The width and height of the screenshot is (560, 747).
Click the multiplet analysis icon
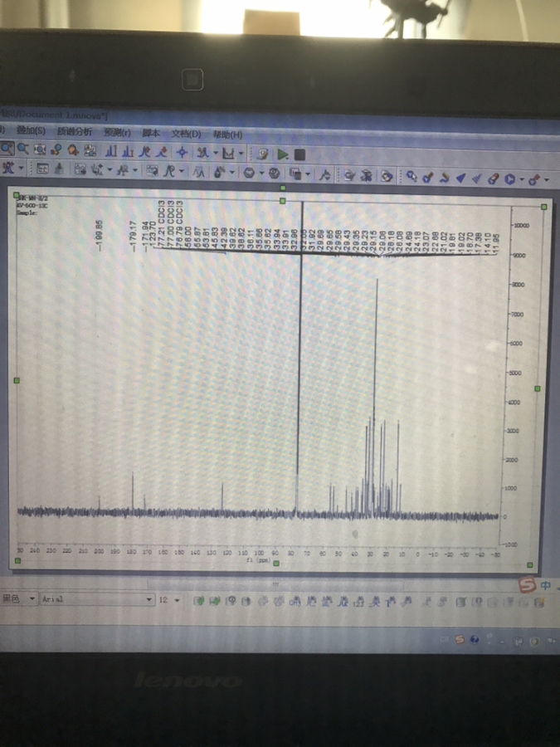[x=199, y=172]
